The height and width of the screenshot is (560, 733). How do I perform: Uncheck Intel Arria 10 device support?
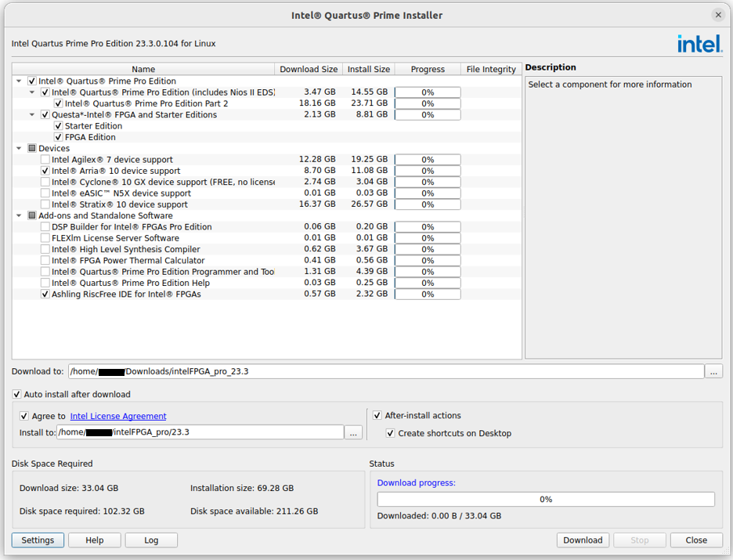(x=45, y=171)
